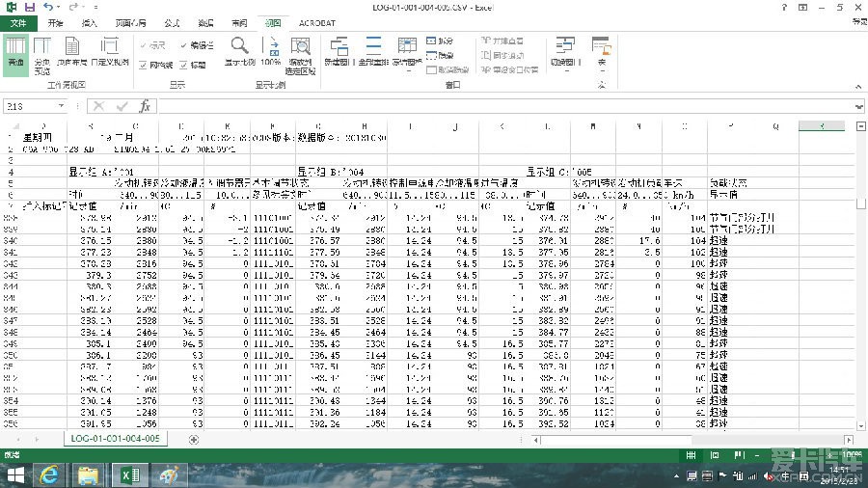Click vertical scrollbar down arrow
Screen dimensions: 868x488
point(861,425)
